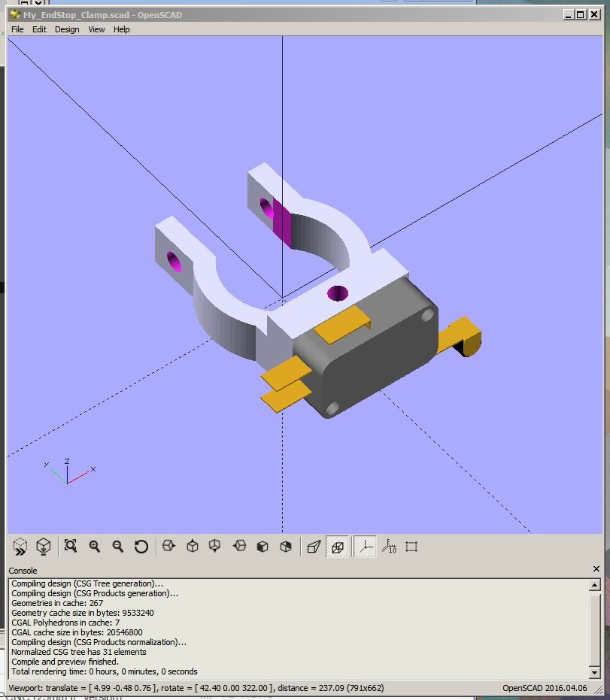Click 'Compiling design (CSG Products normalization)...' line

(99, 642)
